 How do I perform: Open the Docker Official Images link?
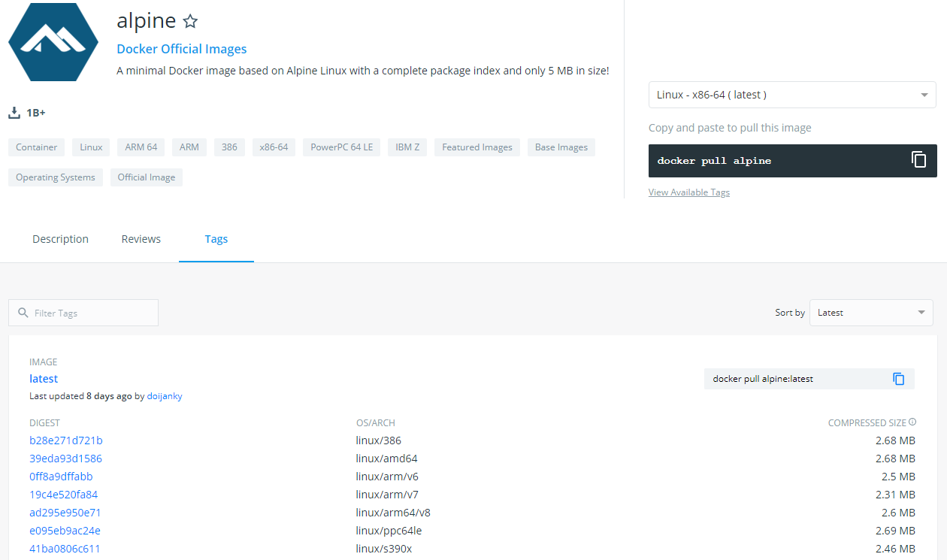pos(182,49)
